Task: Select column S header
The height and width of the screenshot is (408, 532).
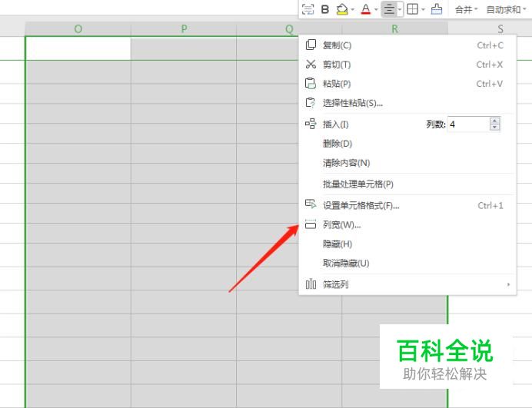Action: pyautogui.click(x=500, y=29)
